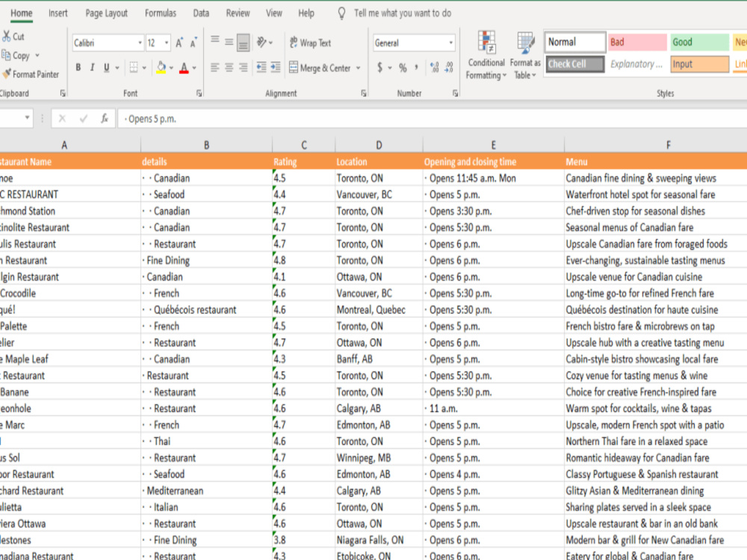The image size is (747, 560).
Task: Cancel formula entry with X icon
Action: (x=62, y=119)
